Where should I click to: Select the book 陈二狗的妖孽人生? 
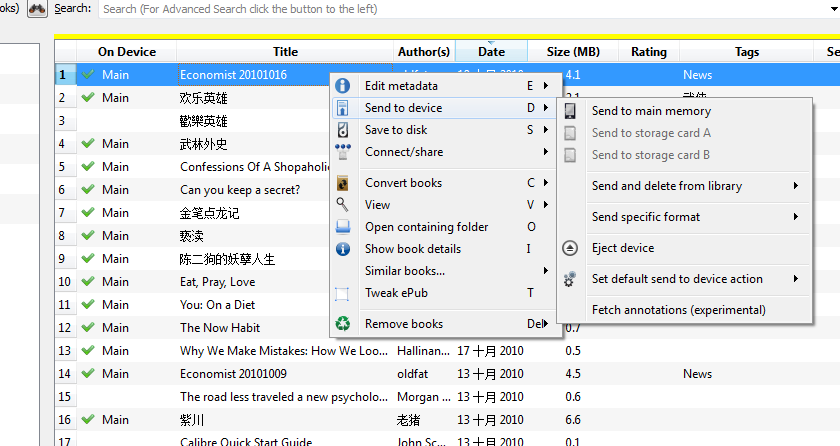coord(227,259)
